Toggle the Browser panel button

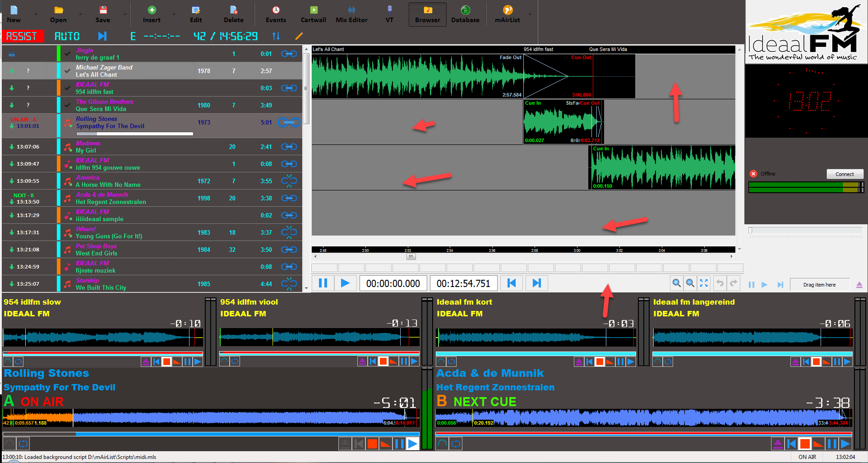pyautogui.click(x=428, y=14)
